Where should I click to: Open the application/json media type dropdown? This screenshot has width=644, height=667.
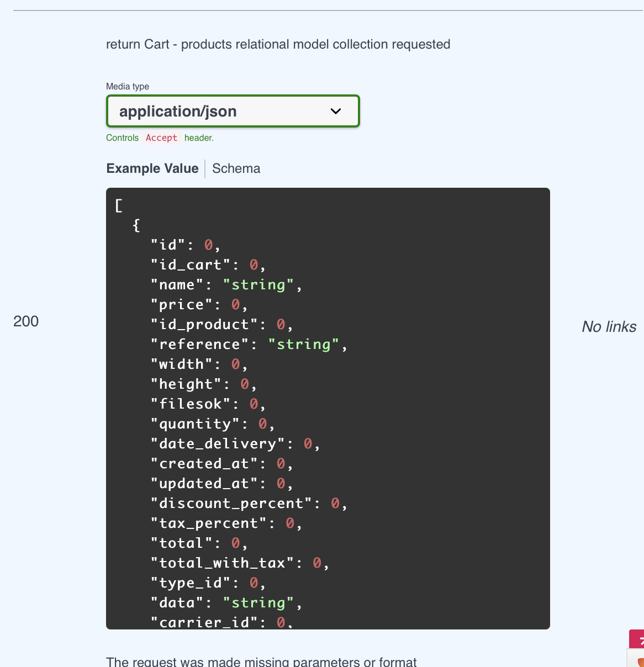(x=233, y=111)
